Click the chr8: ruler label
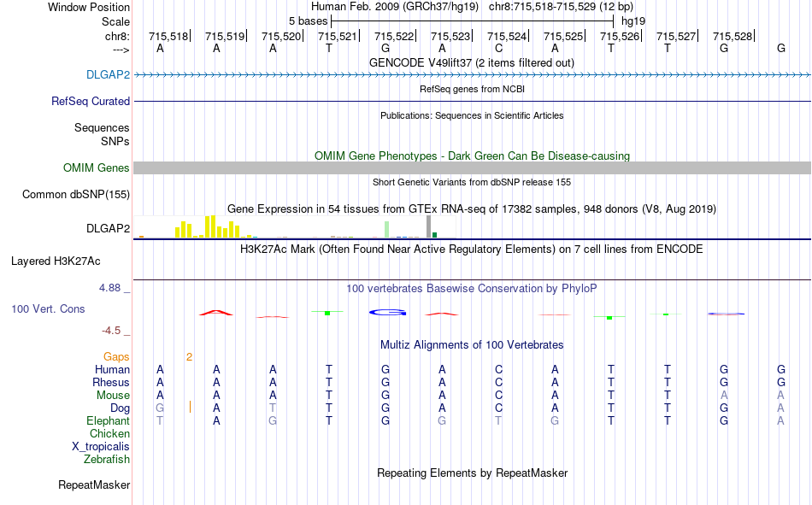812x505 pixels. (x=118, y=36)
